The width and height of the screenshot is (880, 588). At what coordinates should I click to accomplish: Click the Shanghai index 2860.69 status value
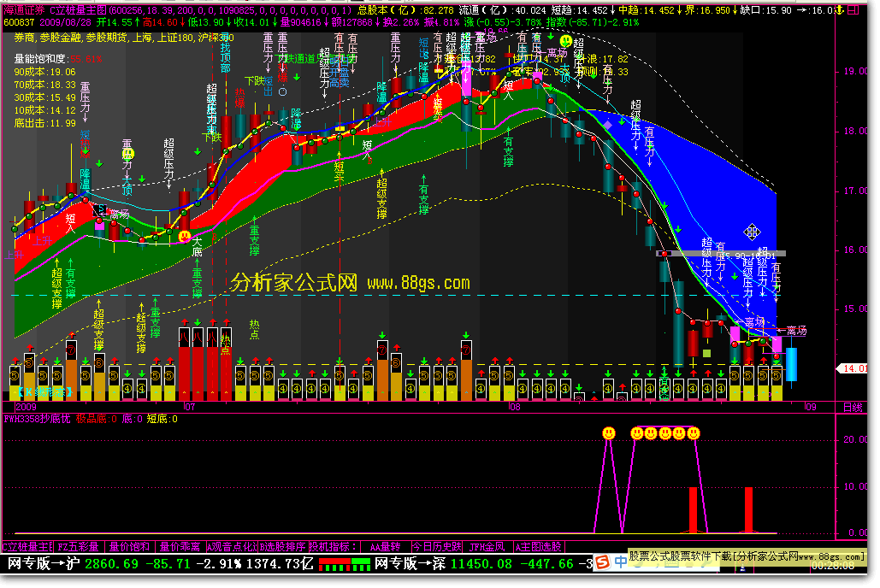point(111,563)
